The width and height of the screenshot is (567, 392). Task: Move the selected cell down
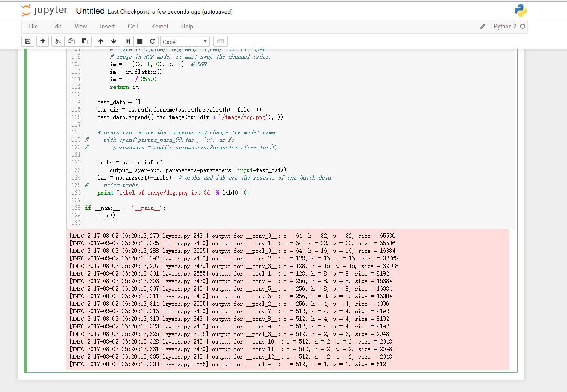(x=114, y=41)
